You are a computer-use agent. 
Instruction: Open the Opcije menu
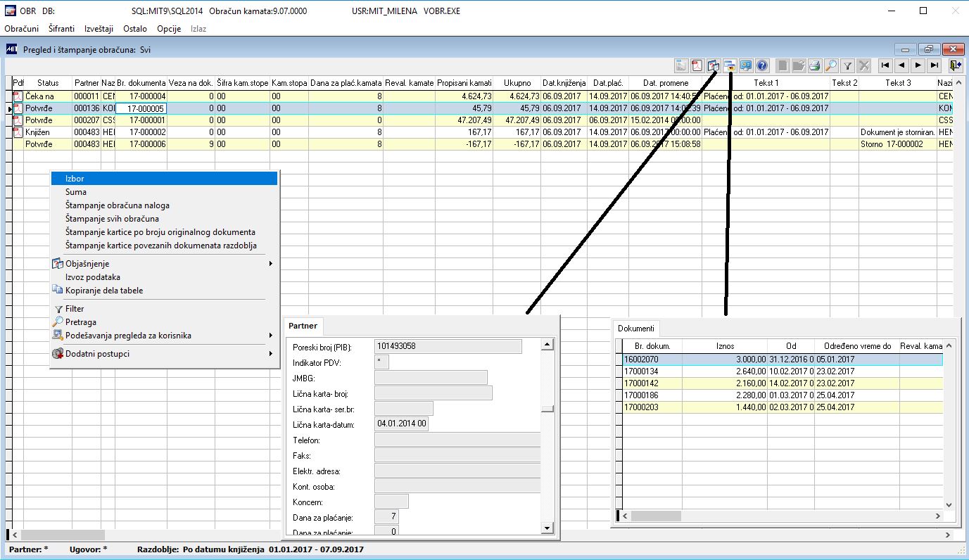[169, 29]
